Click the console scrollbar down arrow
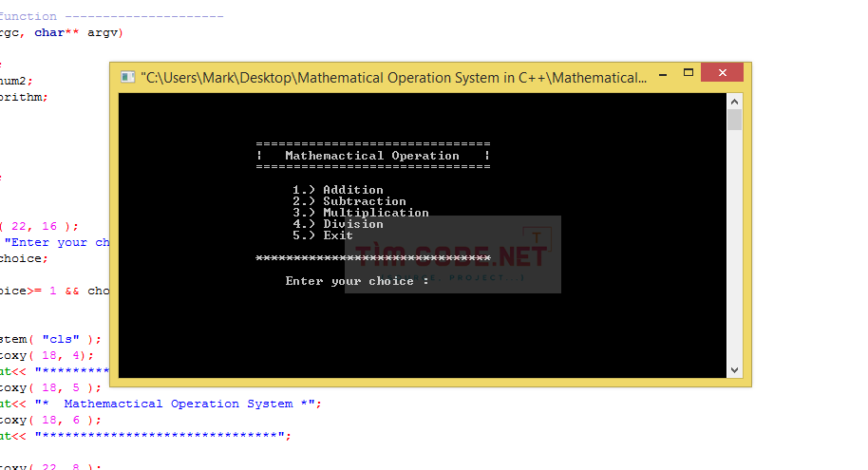868x470 pixels. click(x=735, y=370)
